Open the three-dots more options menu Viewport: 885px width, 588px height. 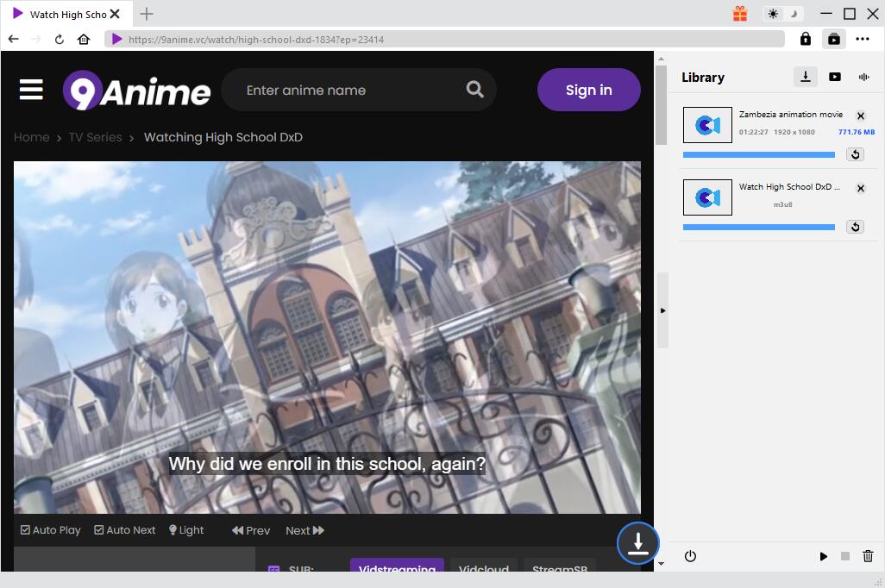pos(863,39)
